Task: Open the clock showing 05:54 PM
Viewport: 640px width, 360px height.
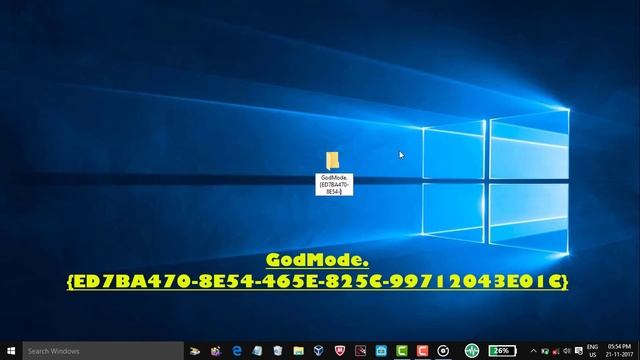Action: coord(619,351)
